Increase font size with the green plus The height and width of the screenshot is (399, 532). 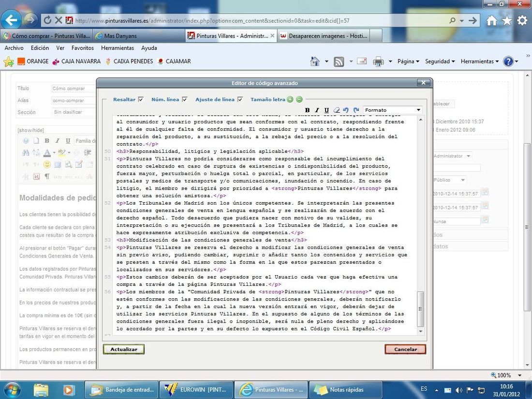[x=290, y=100]
